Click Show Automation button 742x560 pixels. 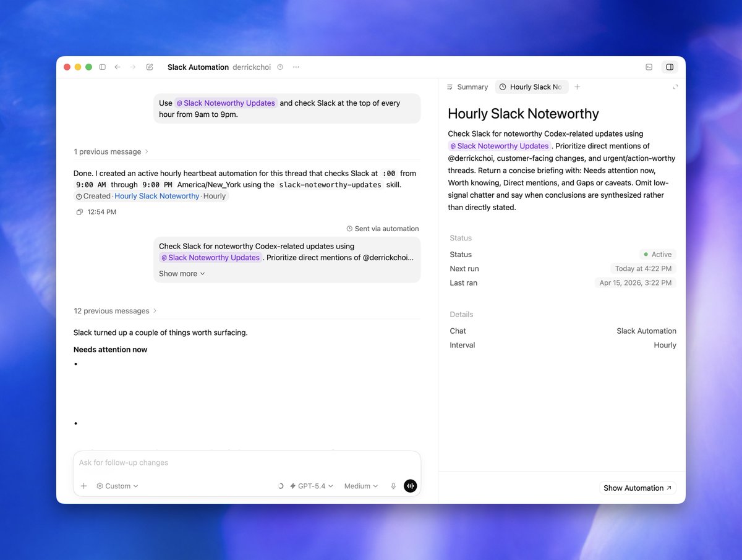click(x=638, y=488)
